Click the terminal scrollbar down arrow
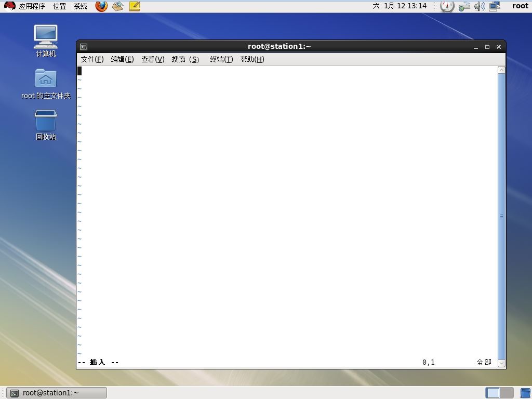532x399 pixels. click(501, 363)
